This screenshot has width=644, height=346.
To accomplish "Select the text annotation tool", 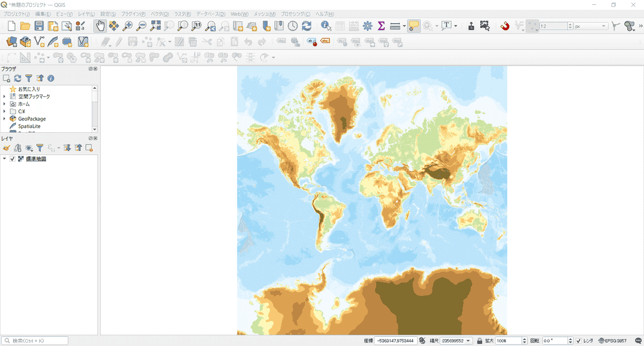I will click(x=447, y=26).
